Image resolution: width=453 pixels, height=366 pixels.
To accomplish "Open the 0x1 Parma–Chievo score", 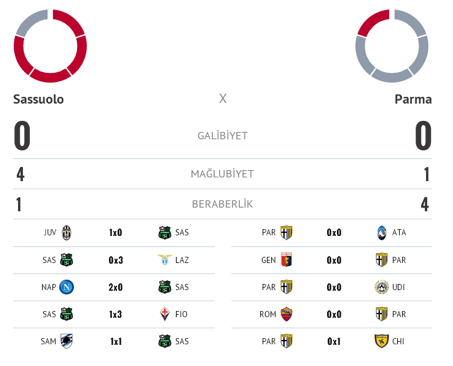I will coord(334,341).
